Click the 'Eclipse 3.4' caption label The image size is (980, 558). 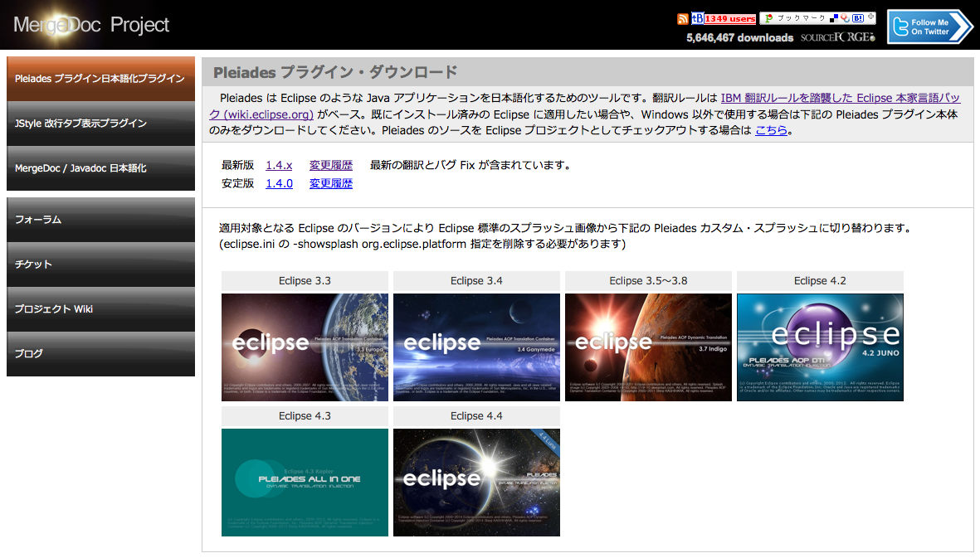pyautogui.click(x=476, y=281)
